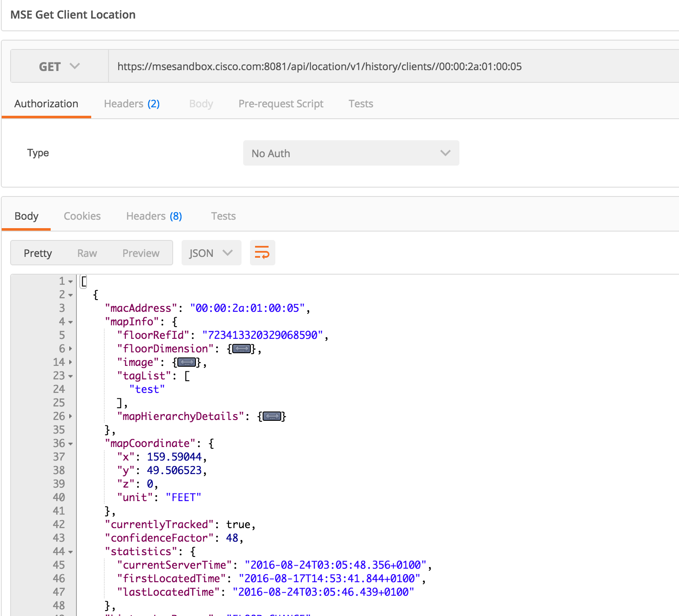The image size is (679, 616).
Task: Click the "test" tagList entry
Action: tap(147, 390)
